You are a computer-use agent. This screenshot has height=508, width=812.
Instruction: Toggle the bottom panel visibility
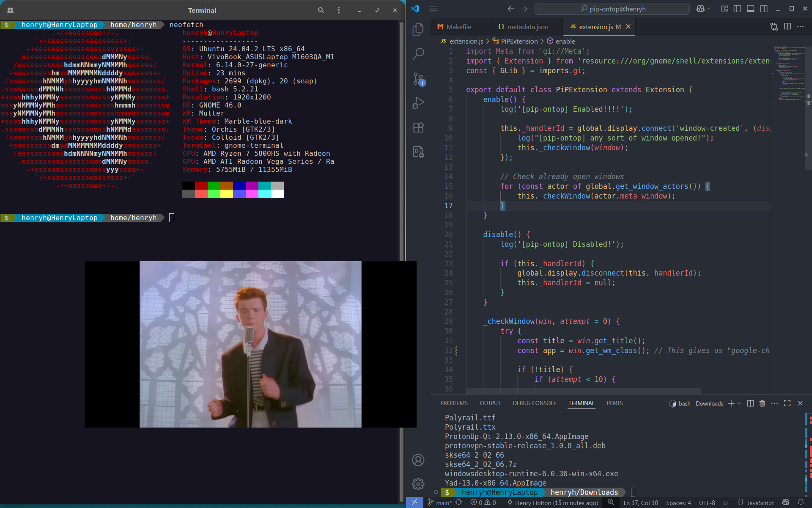click(751, 9)
